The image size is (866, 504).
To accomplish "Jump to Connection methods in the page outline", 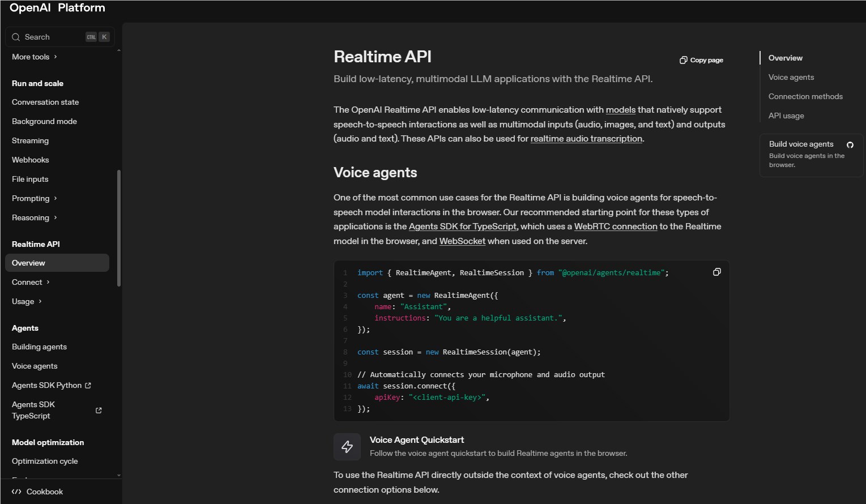I will click(805, 96).
